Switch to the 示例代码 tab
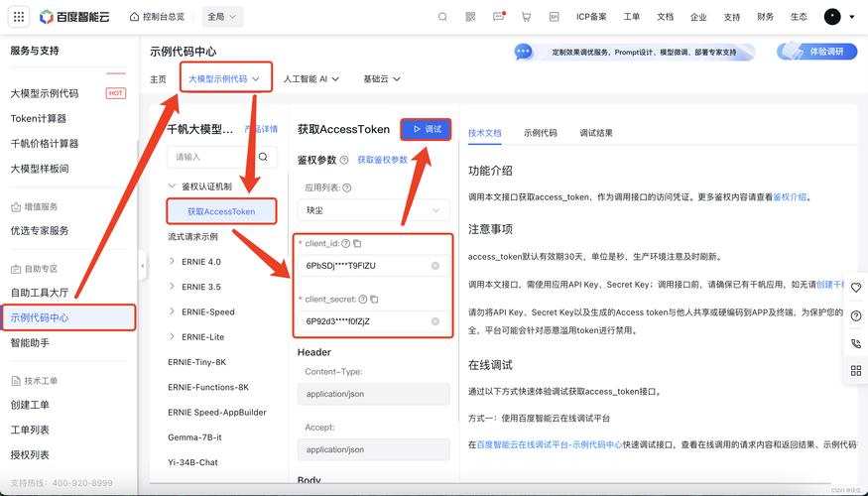The image size is (868, 496). click(541, 133)
